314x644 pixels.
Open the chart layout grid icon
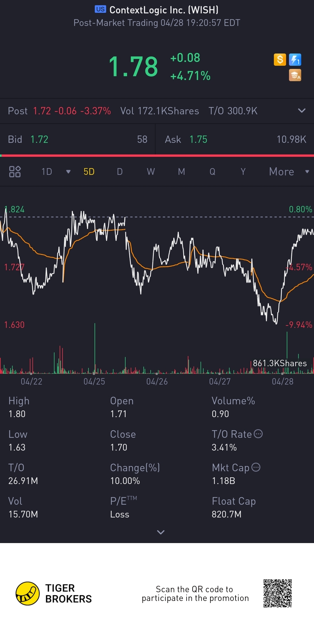coord(15,172)
